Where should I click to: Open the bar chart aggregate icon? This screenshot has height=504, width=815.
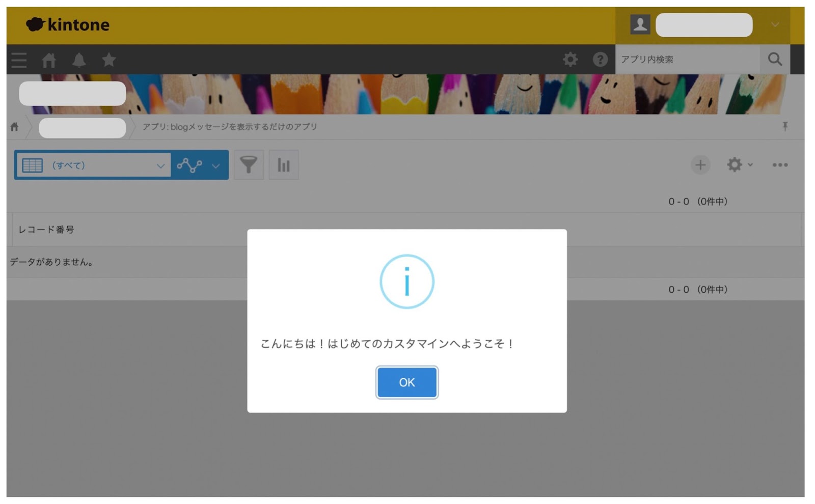pos(284,165)
